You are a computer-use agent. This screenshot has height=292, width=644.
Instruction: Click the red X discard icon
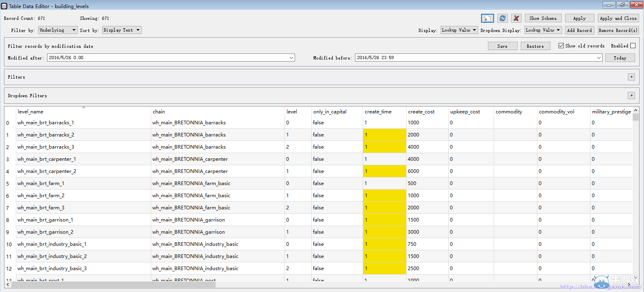(x=516, y=18)
